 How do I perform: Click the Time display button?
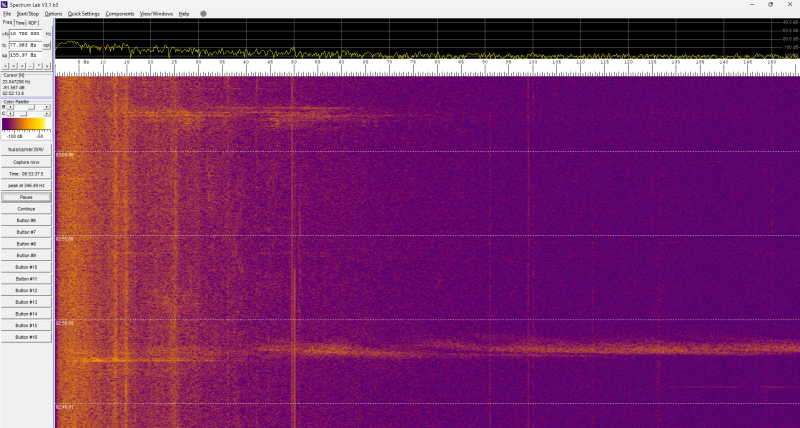point(26,174)
